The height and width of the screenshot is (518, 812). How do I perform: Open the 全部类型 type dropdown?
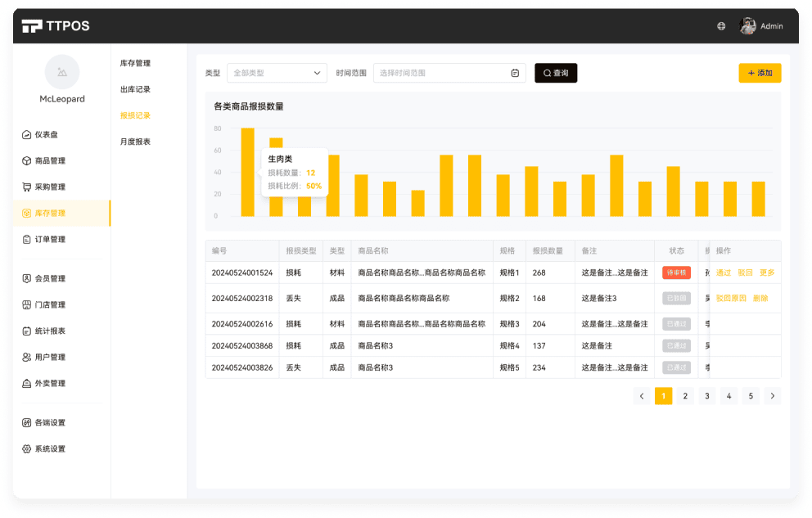point(277,73)
